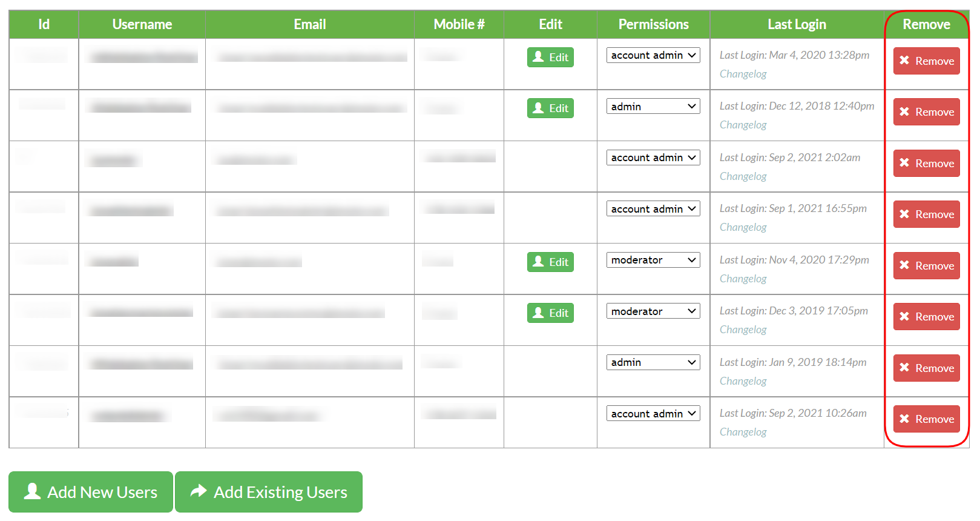The image size is (980, 521).
Task: Remove user with Dec 3, 2019 login
Action: click(926, 317)
